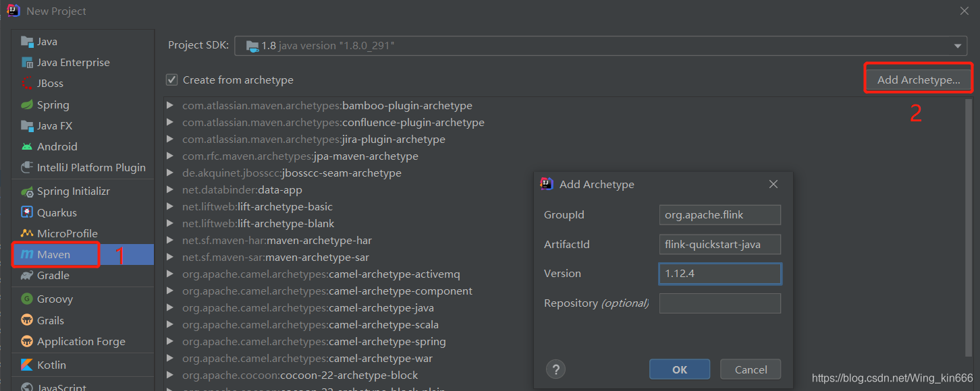Select Quarkus in the project list

coord(83,212)
